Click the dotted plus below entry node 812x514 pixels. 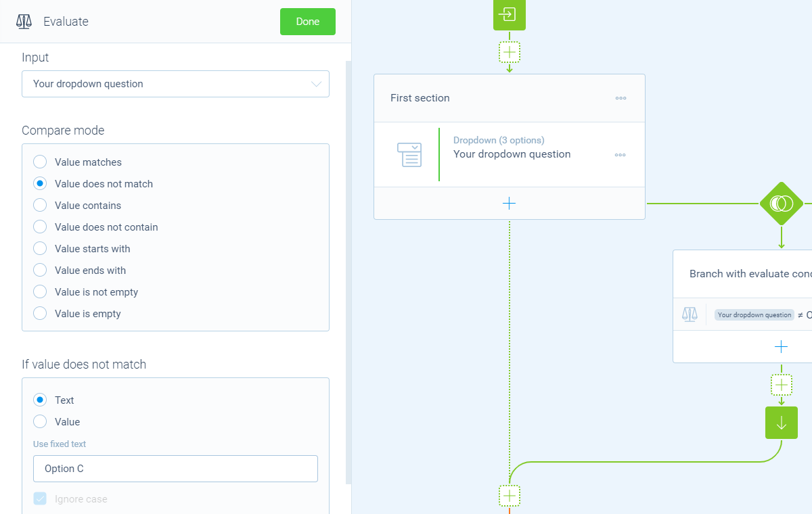(x=510, y=52)
